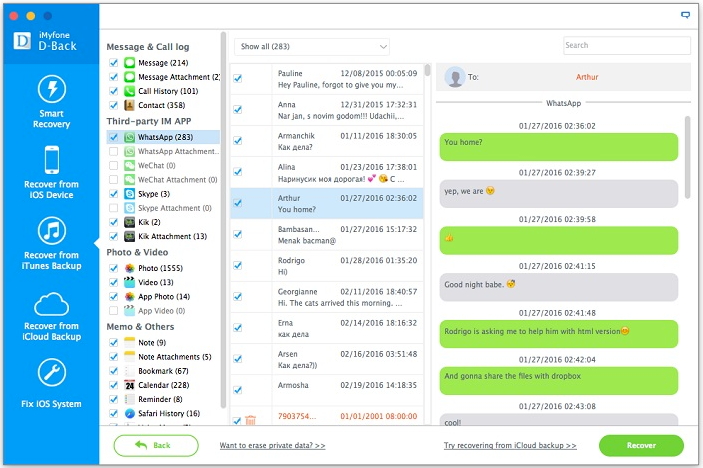Click the Search input field
Viewport: 703px width, 468px height.
[x=626, y=46]
